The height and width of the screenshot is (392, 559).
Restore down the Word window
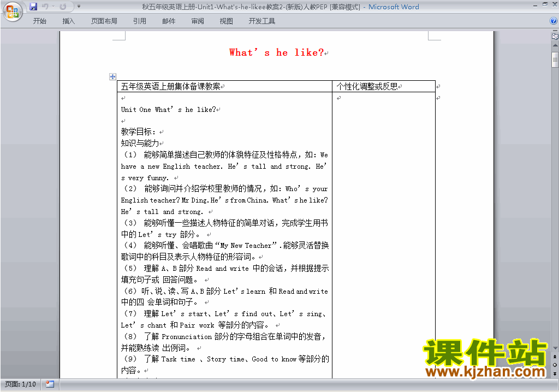pos(545,5)
